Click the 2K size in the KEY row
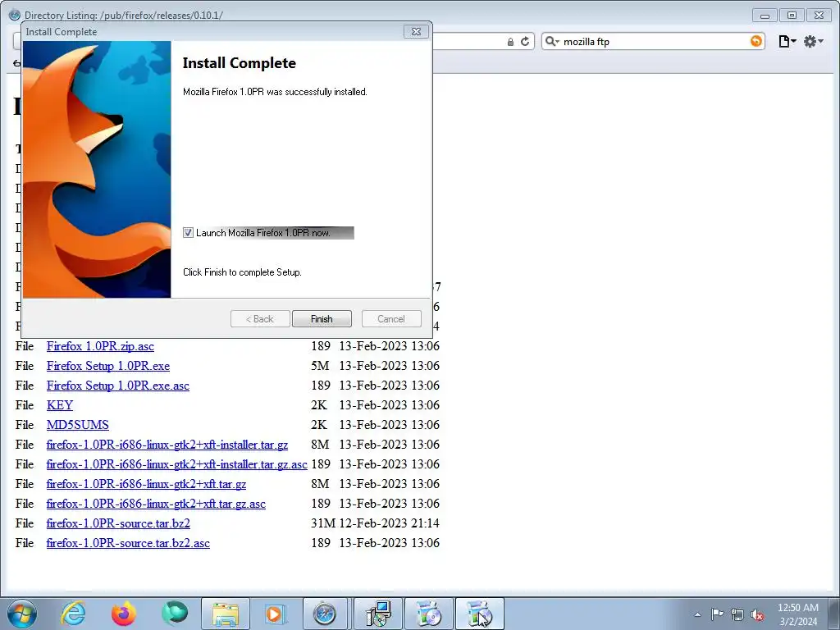This screenshot has height=630, width=840. coord(319,405)
